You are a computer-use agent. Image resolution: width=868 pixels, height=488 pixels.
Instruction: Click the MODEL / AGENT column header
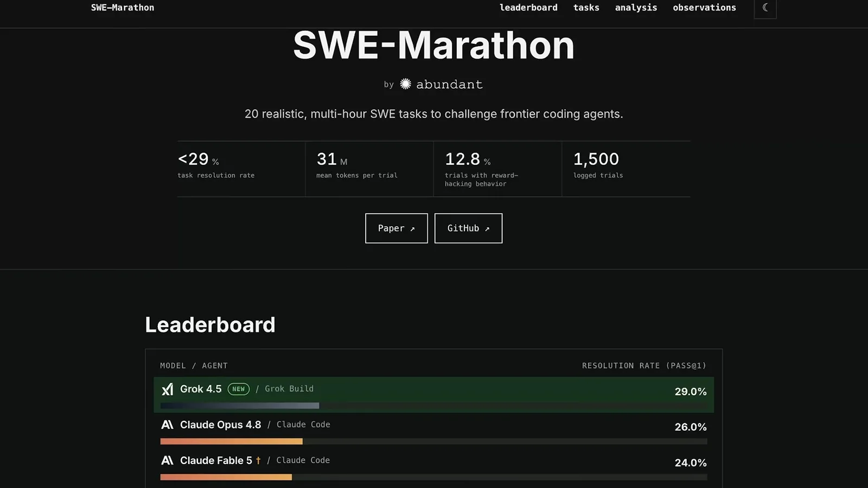pyautogui.click(x=194, y=365)
